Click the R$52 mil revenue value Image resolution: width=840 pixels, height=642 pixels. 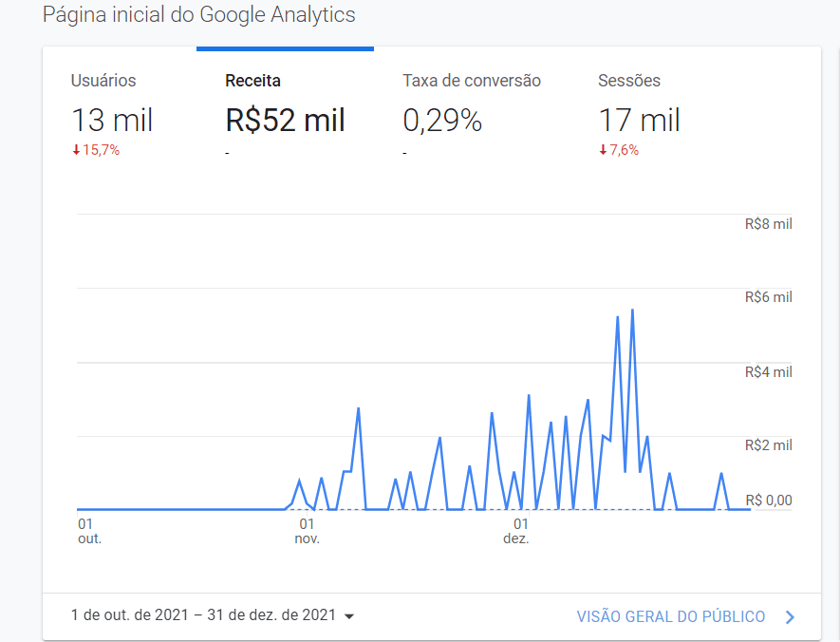coord(285,121)
